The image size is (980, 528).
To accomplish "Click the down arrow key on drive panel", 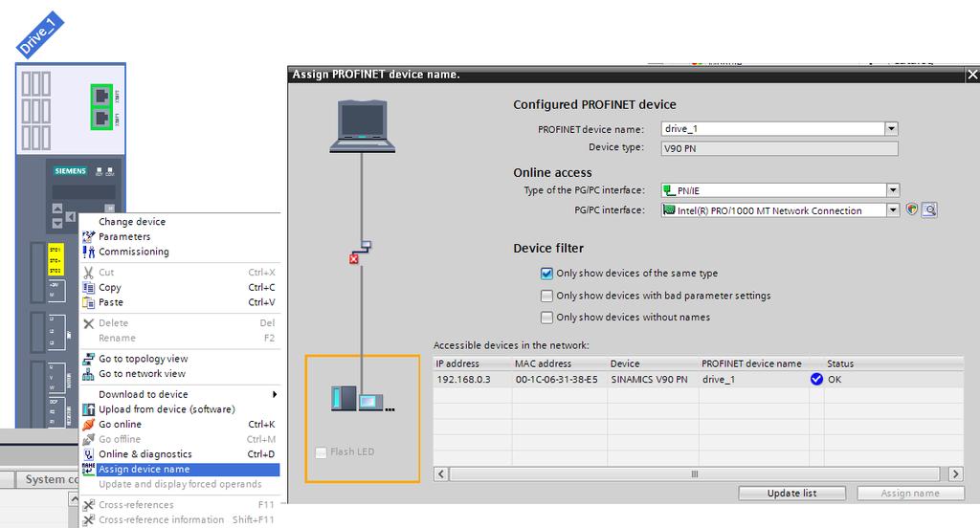I will pyautogui.click(x=56, y=223).
